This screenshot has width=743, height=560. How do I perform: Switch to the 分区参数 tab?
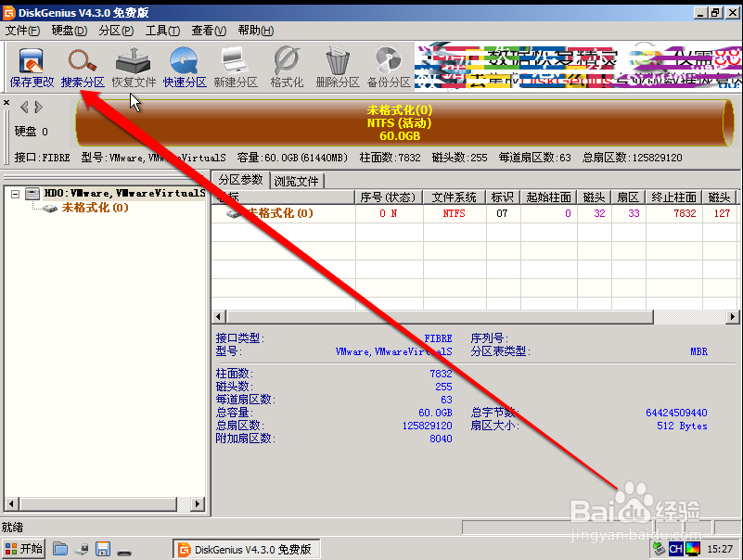(241, 179)
